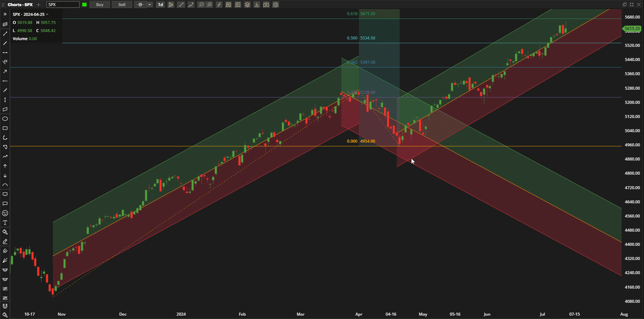Screen dimensions: 644x319
Task: Change the 1d timeframe interval
Action: point(160,5)
